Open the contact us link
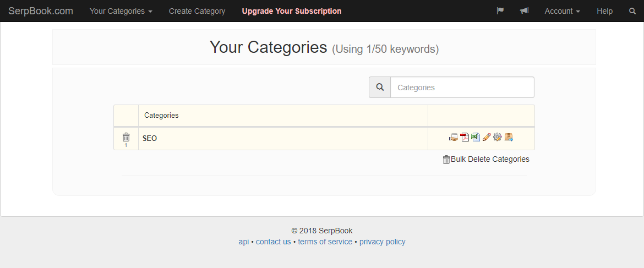Screen dimensions: 644x268 pyautogui.click(x=273, y=242)
